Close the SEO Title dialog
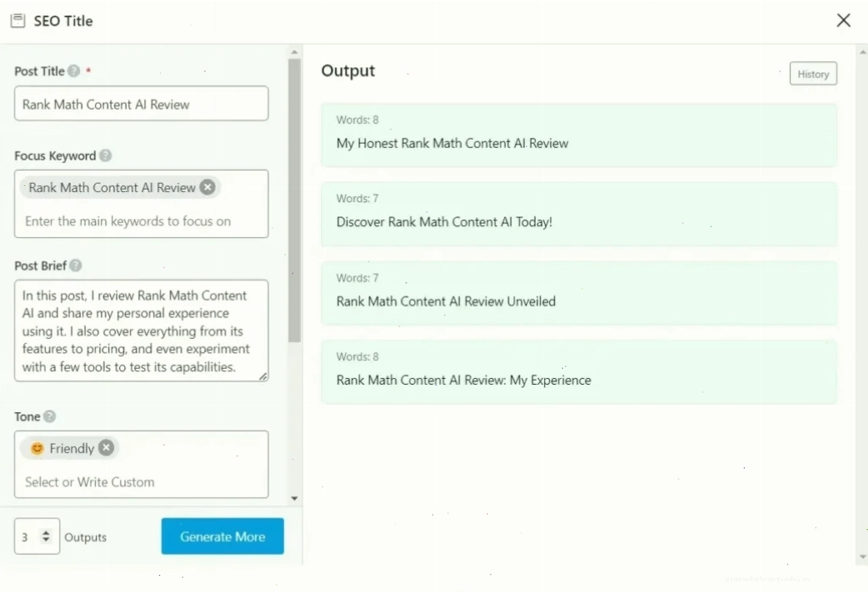The height and width of the screenshot is (593, 868). click(843, 20)
